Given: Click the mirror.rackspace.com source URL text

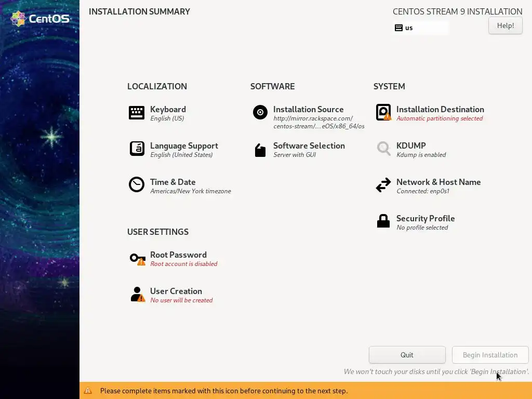Looking at the screenshot, I should tap(318, 122).
